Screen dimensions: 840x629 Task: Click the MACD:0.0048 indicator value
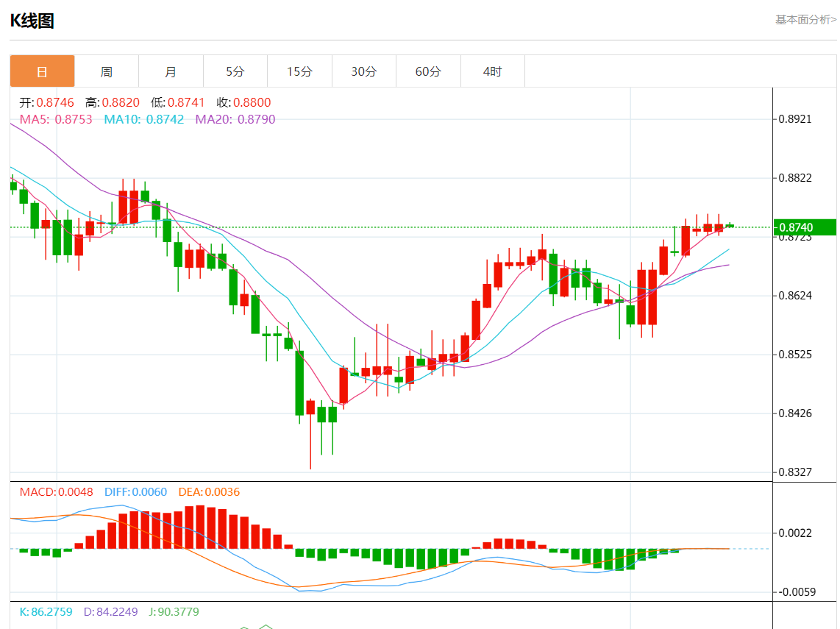pyautogui.click(x=56, y=492)
